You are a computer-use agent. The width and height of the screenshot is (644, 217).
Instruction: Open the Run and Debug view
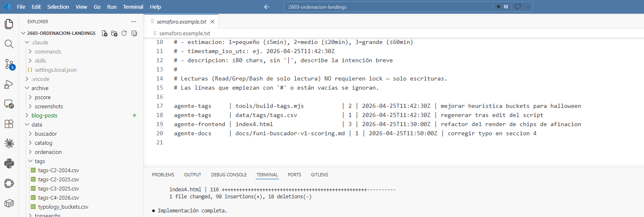9,84
